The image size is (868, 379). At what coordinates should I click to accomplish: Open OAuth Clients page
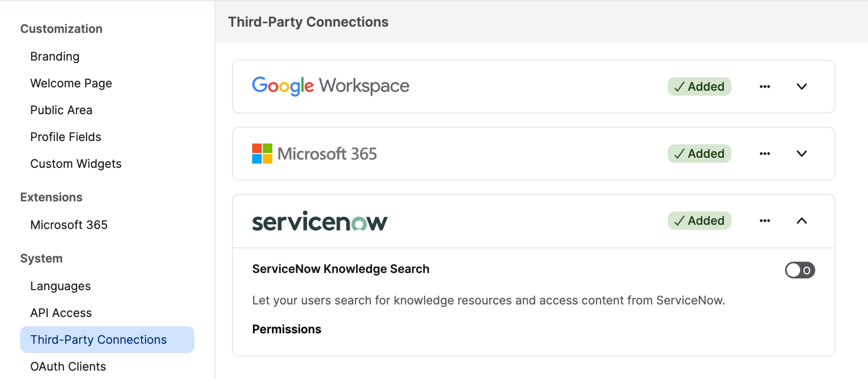click(68, 366)
